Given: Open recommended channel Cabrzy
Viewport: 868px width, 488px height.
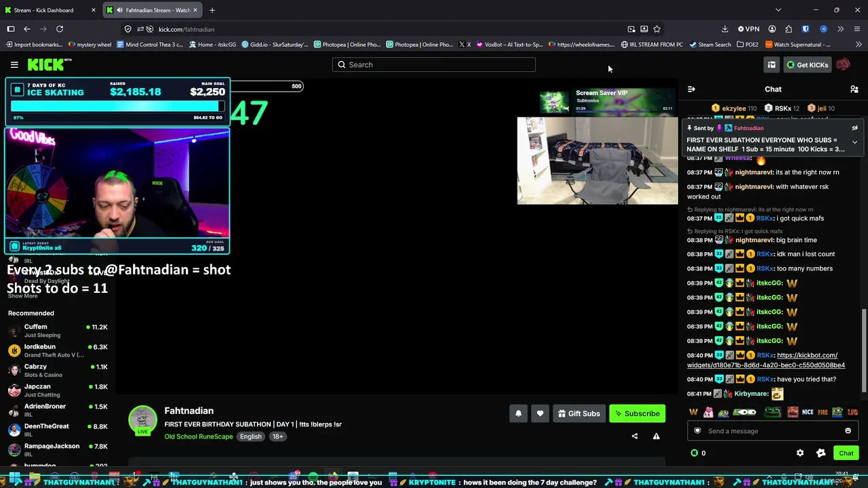Looking at the screenshot, I should (x=58, y=370).
